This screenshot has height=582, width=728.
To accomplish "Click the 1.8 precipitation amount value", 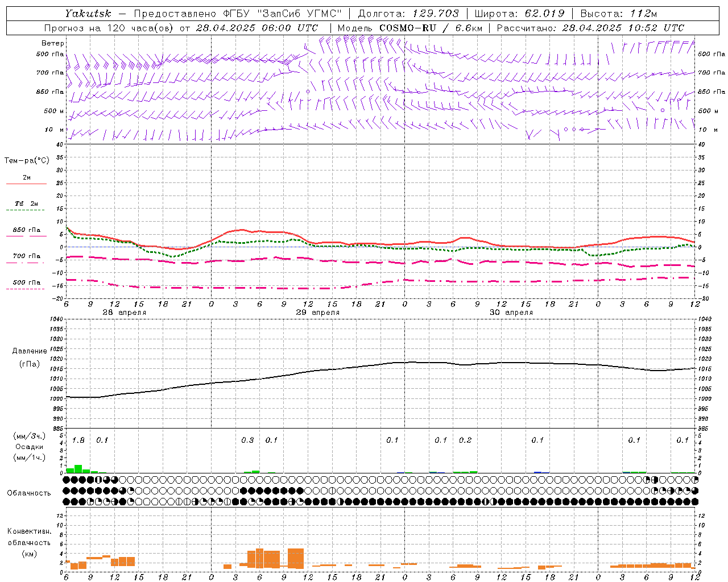I will [x=78, y=440].
